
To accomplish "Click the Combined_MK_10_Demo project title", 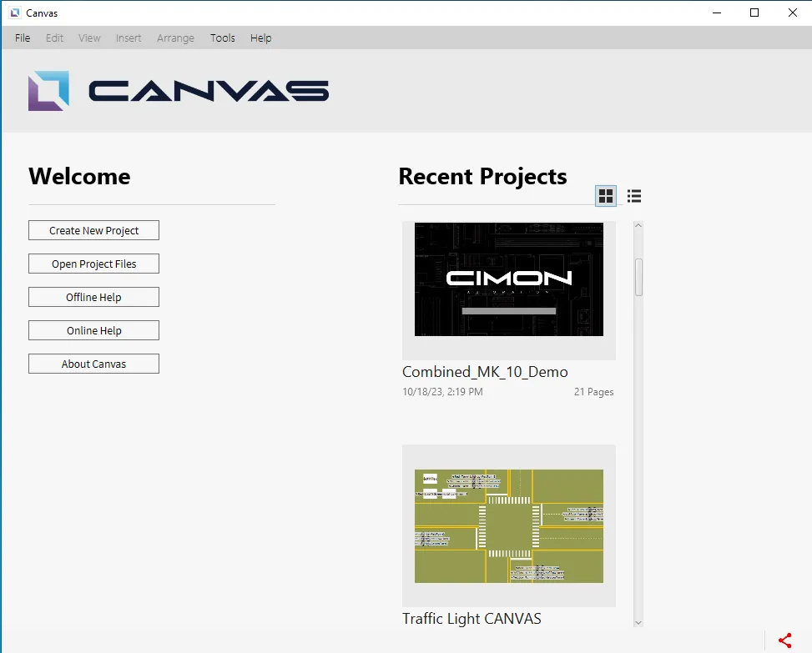I will [x=485, y=372].
